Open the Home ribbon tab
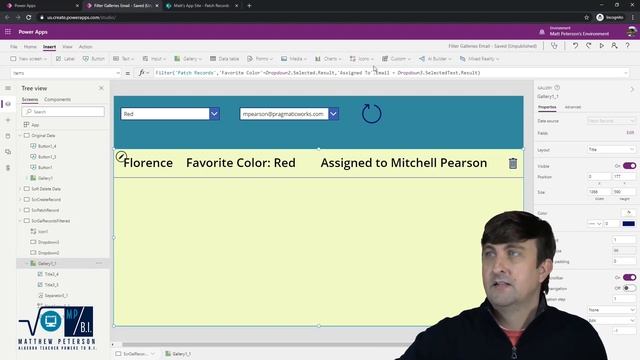640x360 pixels. (x=30, y=47)
